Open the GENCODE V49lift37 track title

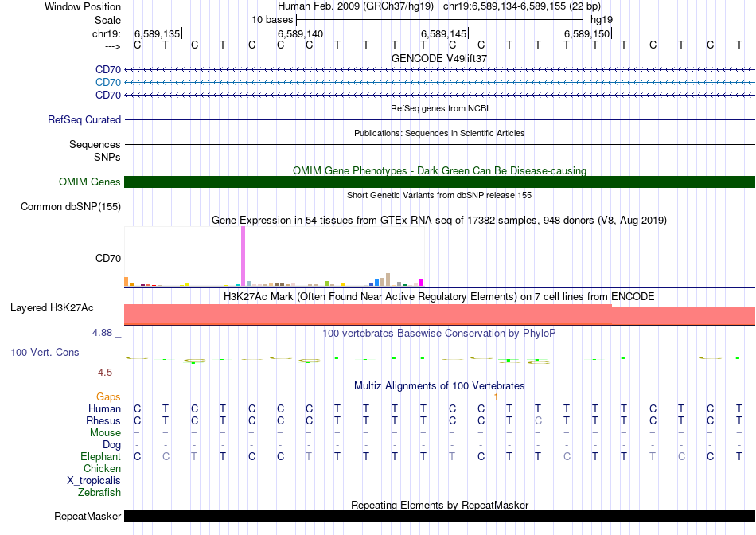[x=439, y=59]
